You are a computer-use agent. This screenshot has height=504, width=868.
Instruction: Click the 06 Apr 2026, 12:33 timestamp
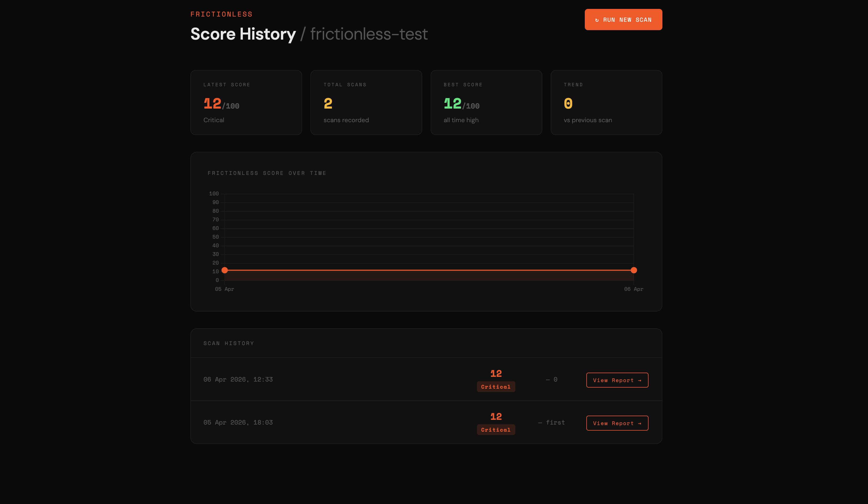tap(238, 379)
